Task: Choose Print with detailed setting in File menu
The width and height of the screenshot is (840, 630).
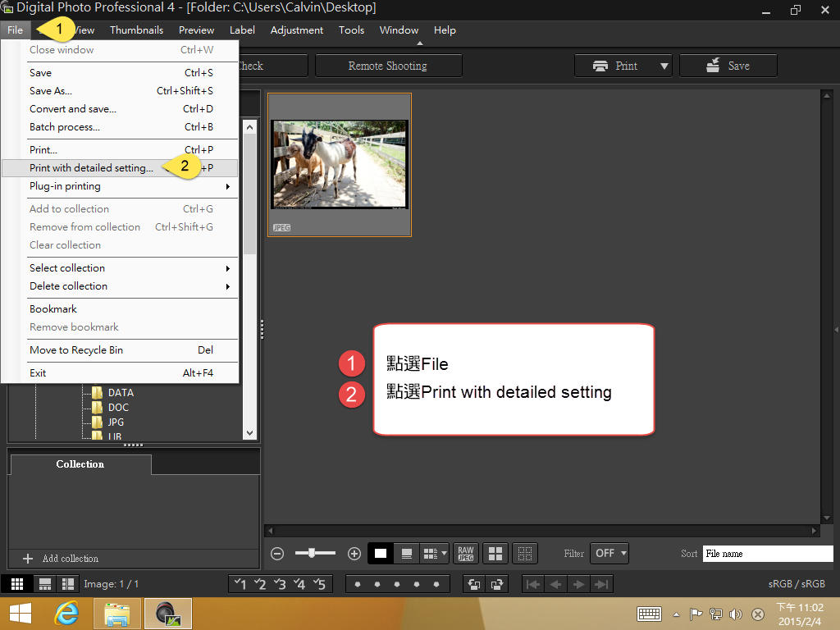Action: (x=120, y=168)
